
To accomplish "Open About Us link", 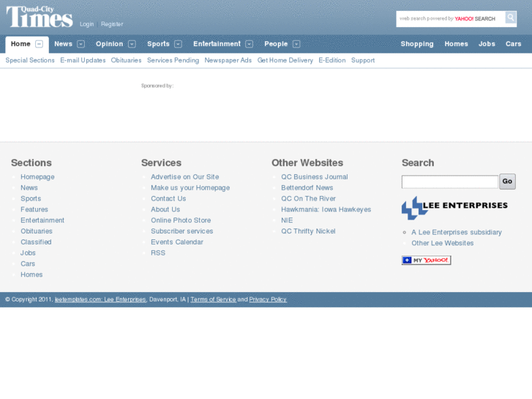I will click(165, 209).
